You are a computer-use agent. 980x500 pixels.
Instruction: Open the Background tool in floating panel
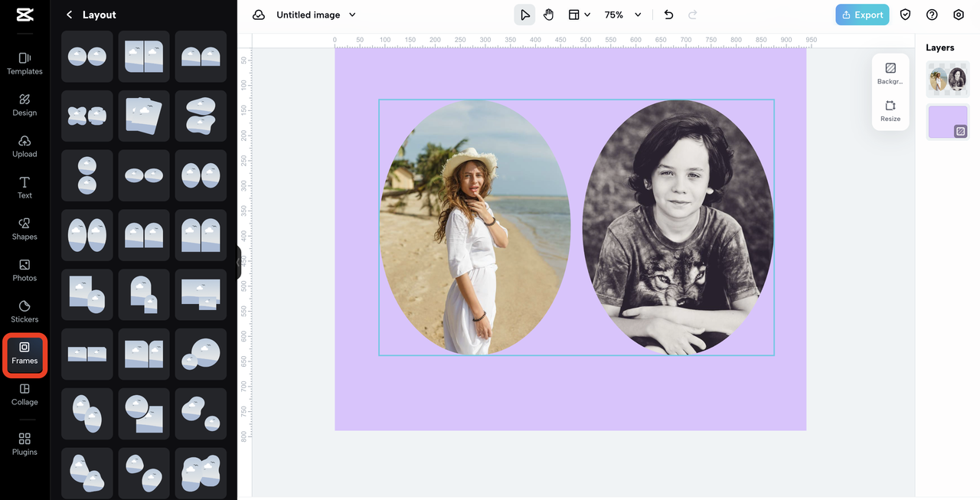click(x=890, y=73)
